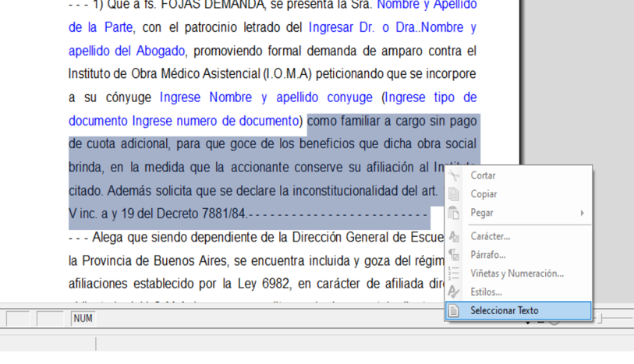Click the first empty status bar box
Screen dimensions: 634x364
point(17,318)
